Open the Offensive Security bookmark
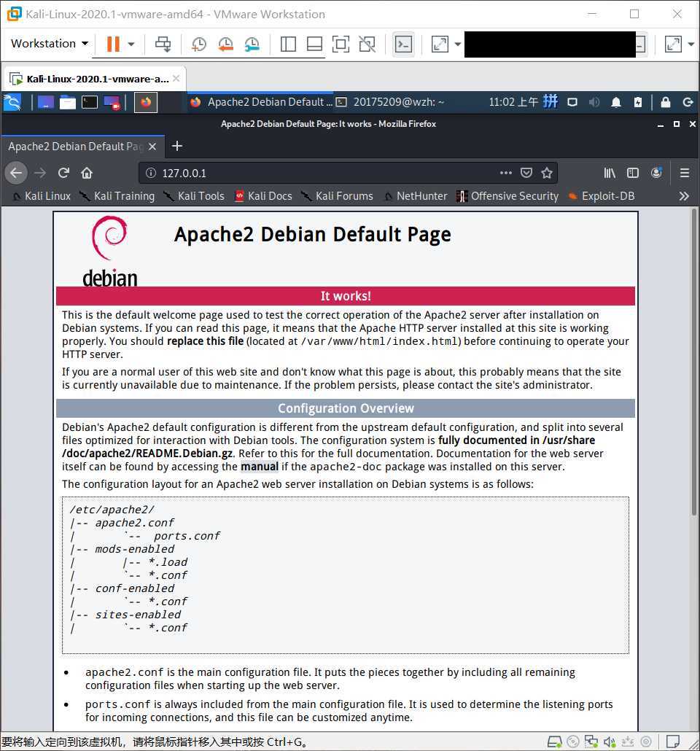Viewport: 700px width, 751px height. [507, 196]
